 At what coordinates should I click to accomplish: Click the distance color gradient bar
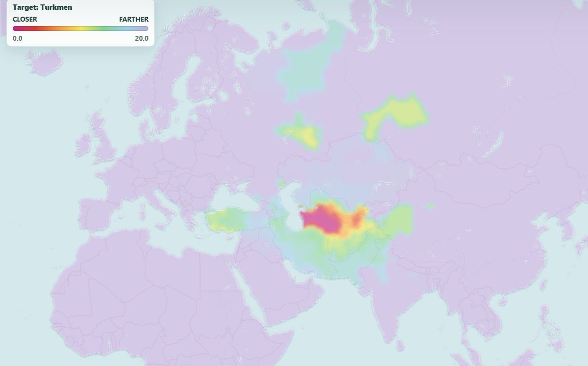coord(81,28)
